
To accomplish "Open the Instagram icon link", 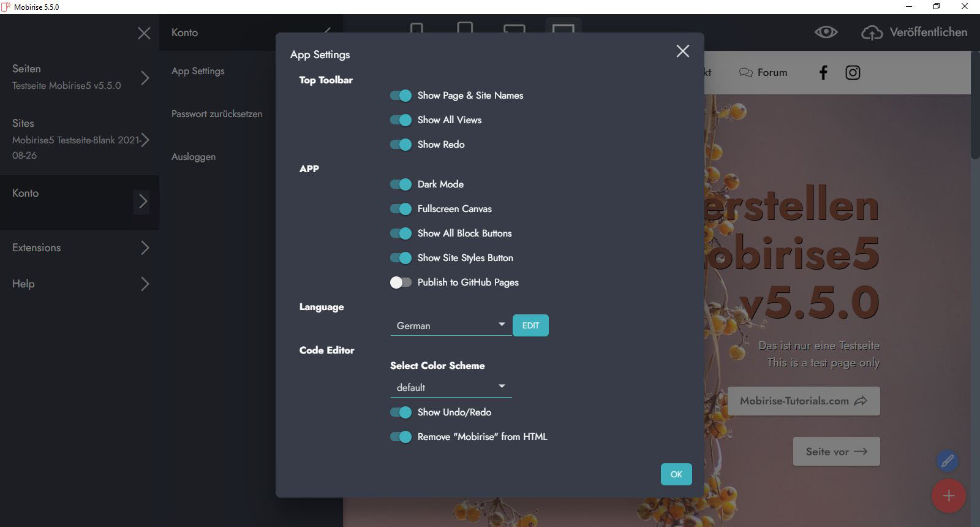I will pos(853,73).
